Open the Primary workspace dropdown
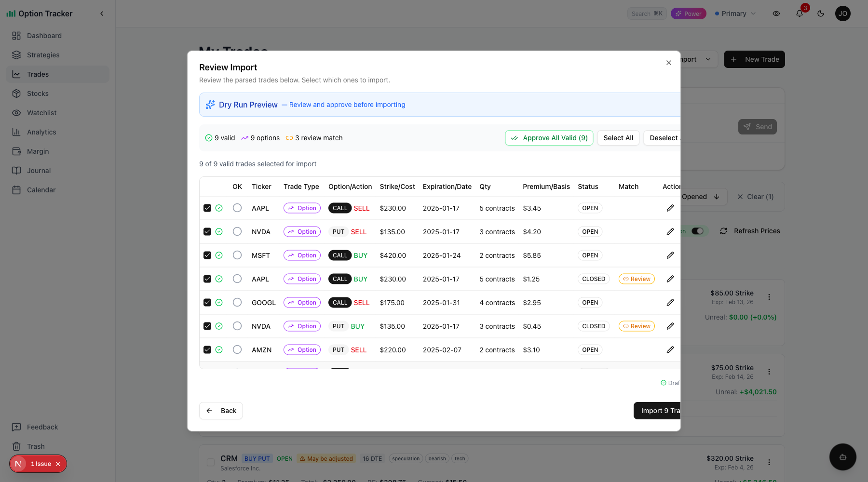The width and height of the screenshot is (868, 482). (x=735, y=13)
